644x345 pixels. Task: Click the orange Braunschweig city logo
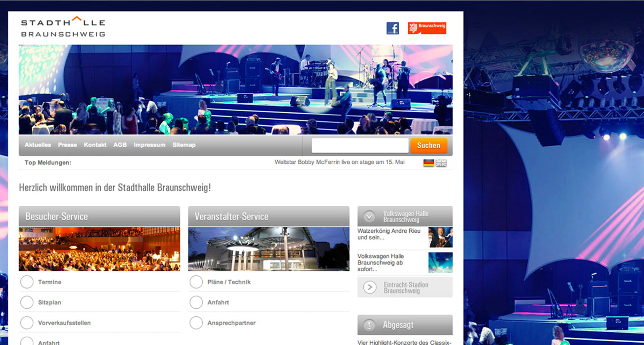pos(427,28)
